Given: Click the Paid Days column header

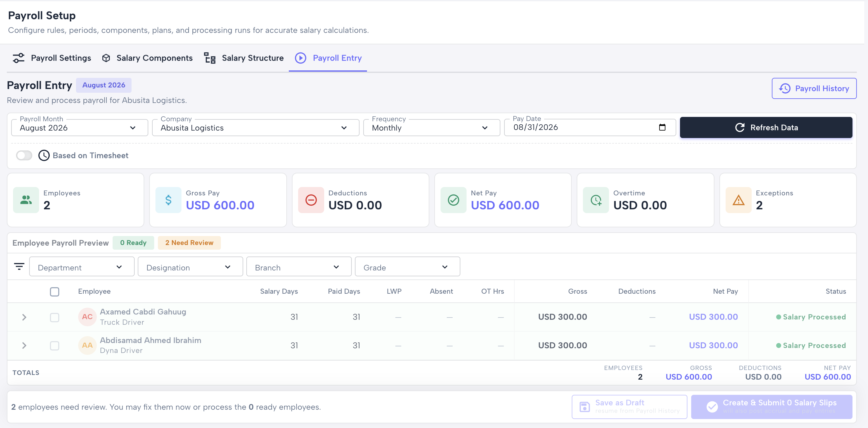Looking at the screenshot, I should [344, 291].
